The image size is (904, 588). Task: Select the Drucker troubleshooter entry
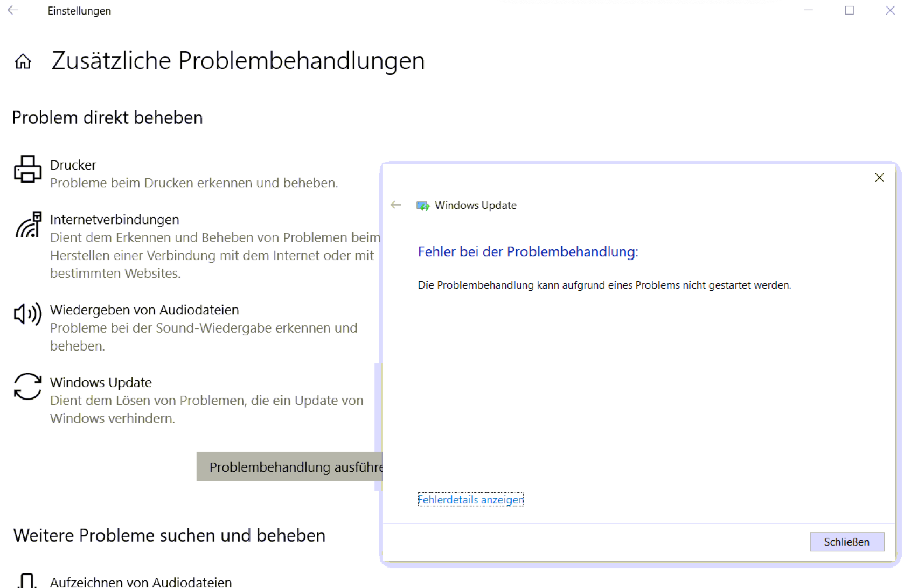[x=194, y=173]
